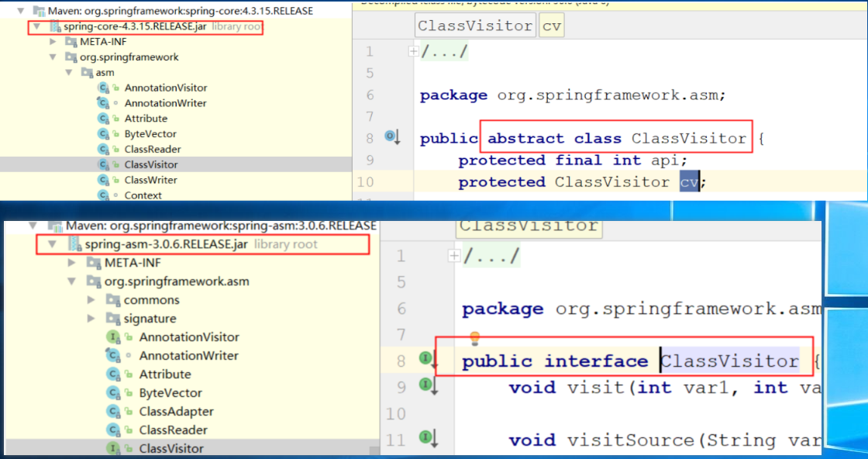This screenshot has height=459, width=868.
Task: Select ClassReader class in the top tree
Action: coord(152,150)
